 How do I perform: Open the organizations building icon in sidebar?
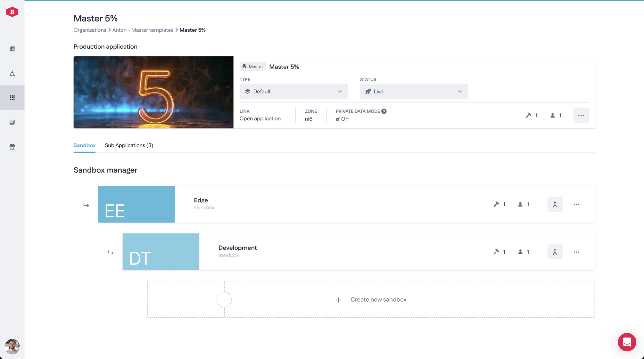[x=12, y=49]
